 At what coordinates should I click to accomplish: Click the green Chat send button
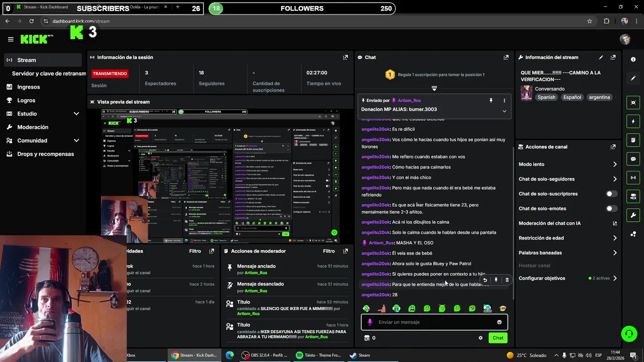(498, 338)
